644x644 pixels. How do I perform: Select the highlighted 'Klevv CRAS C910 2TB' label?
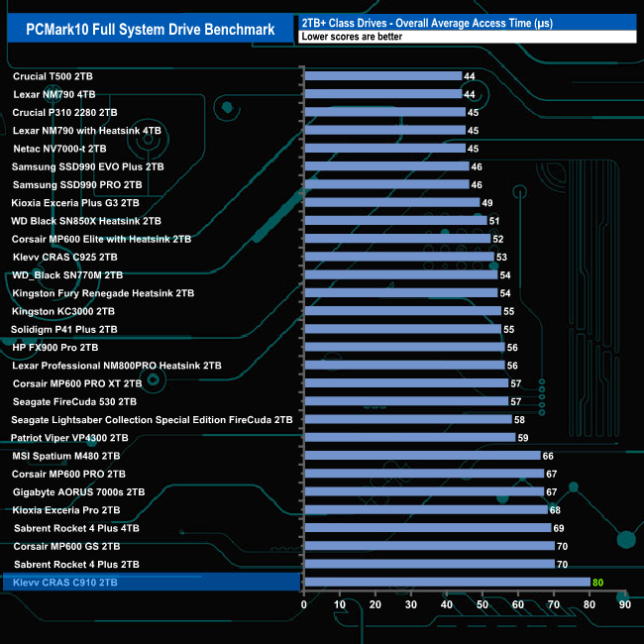(65, 583)
